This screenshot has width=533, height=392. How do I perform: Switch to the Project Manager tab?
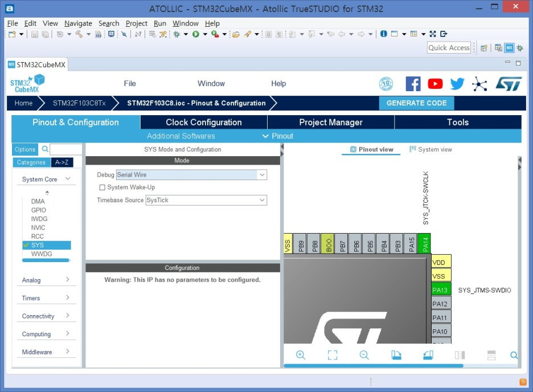pos(331,122)
